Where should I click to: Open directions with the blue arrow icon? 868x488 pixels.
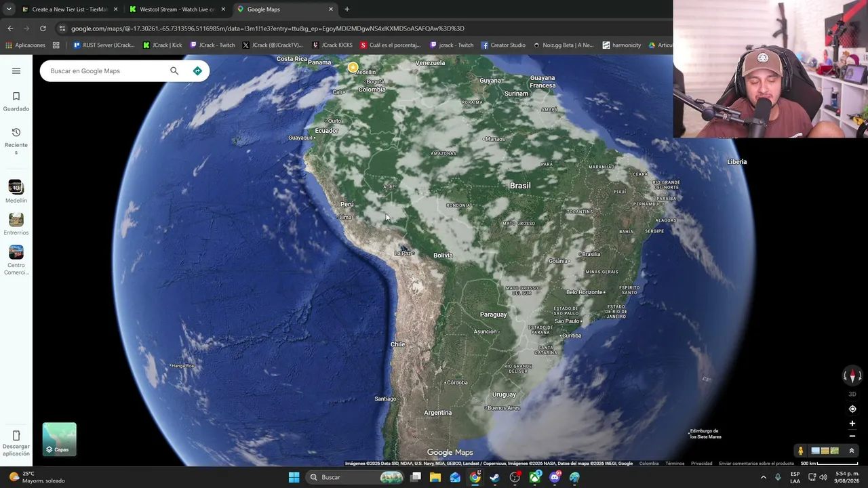coord(197,70)
